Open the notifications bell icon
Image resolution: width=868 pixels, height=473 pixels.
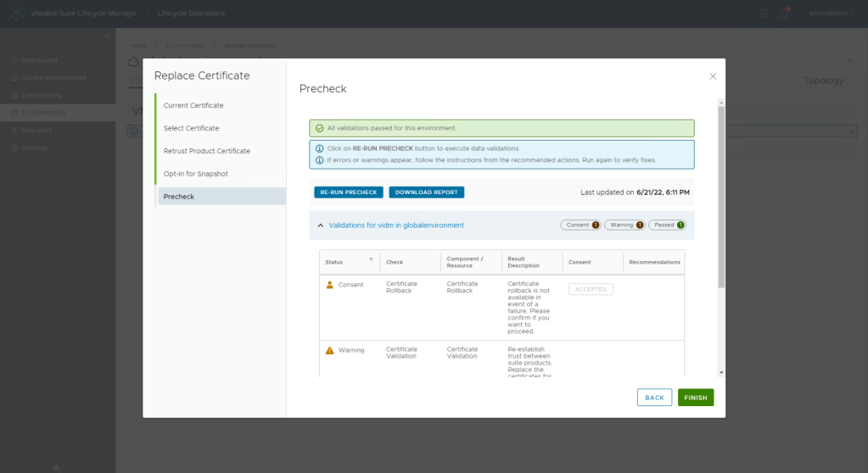(786, 13)
